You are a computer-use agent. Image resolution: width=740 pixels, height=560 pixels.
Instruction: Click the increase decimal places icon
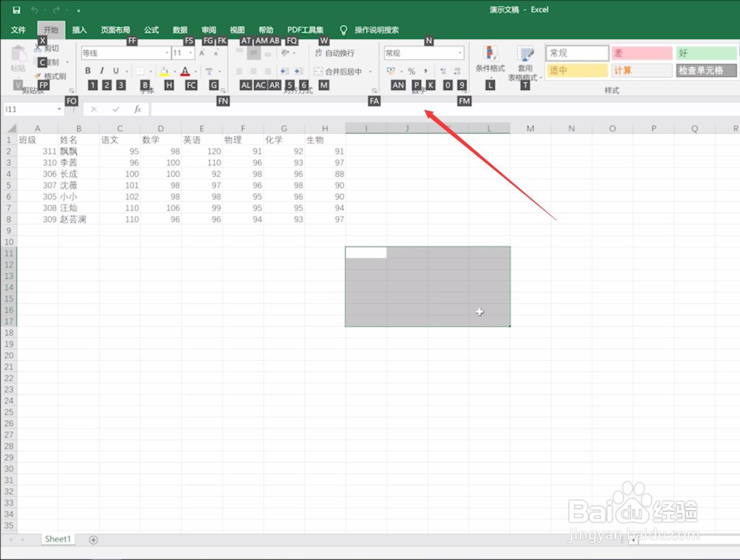(444, 71)
